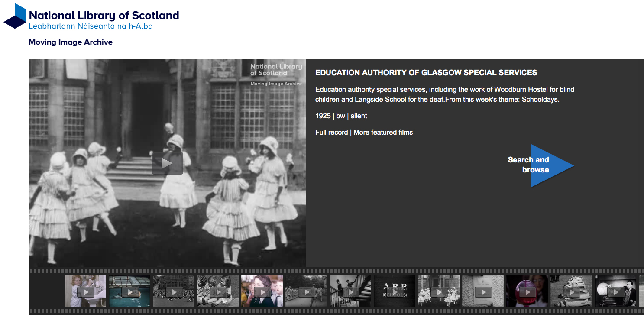The width and height of the screenshot is (644, 327).
Task: Select thumbnail of man beside gramophone
Action: coord(615,291)
